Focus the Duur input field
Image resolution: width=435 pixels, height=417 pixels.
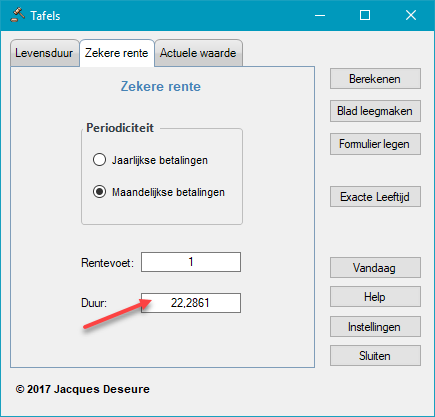tap(191, 303)
